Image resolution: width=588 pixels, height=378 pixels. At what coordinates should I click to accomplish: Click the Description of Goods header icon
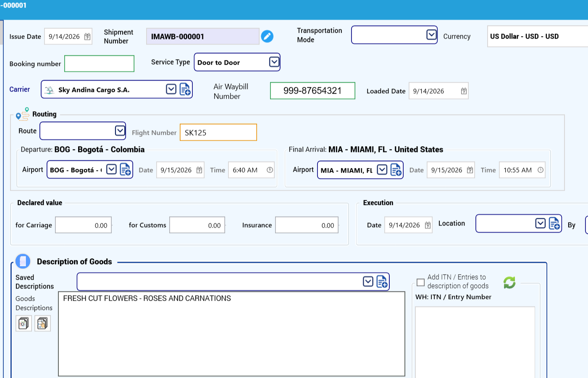tap(23, 261)
